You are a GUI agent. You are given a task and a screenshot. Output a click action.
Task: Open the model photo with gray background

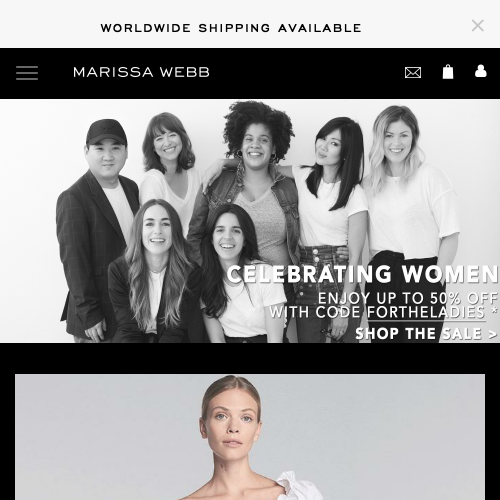click(250, 437)
